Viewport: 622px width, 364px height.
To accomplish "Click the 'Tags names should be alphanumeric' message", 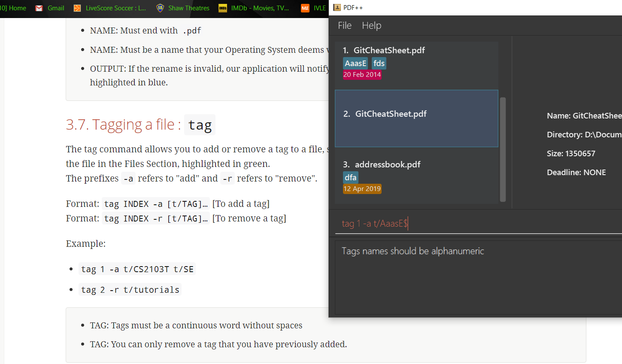I will point(413,251).
